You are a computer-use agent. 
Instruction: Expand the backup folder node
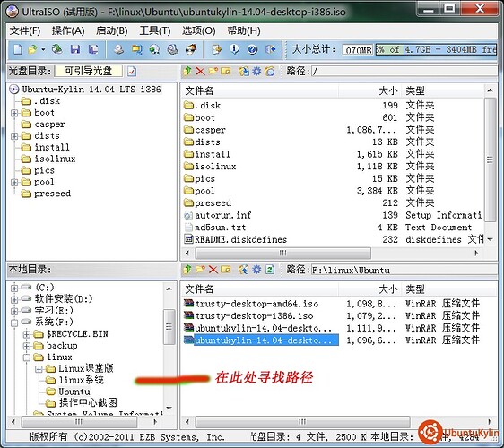27,346
